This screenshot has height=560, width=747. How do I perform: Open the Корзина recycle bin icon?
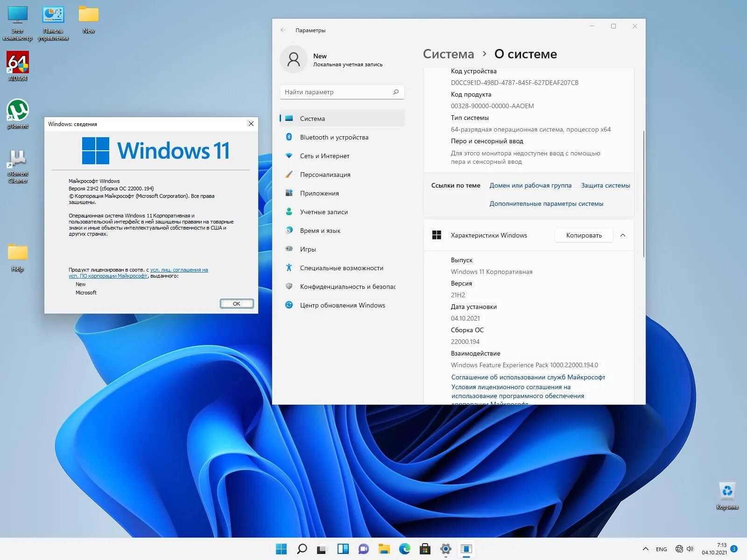727,496
